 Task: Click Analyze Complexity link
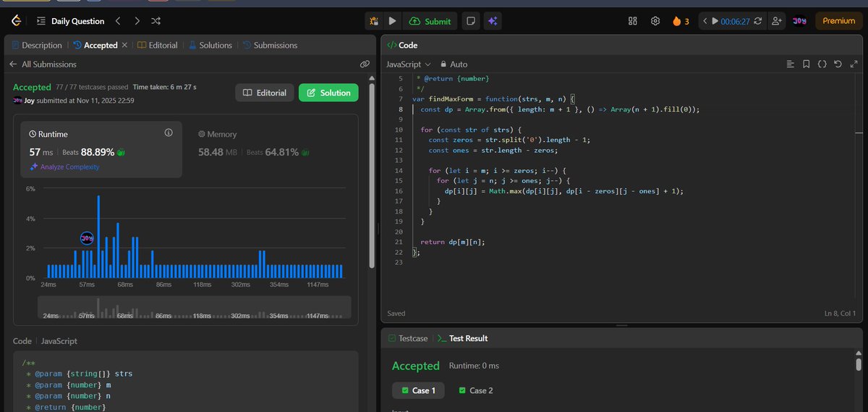click(64, 167)
